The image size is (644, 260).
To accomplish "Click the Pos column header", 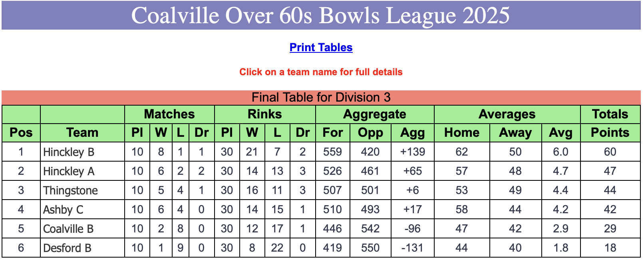I will tap(21, 132).
